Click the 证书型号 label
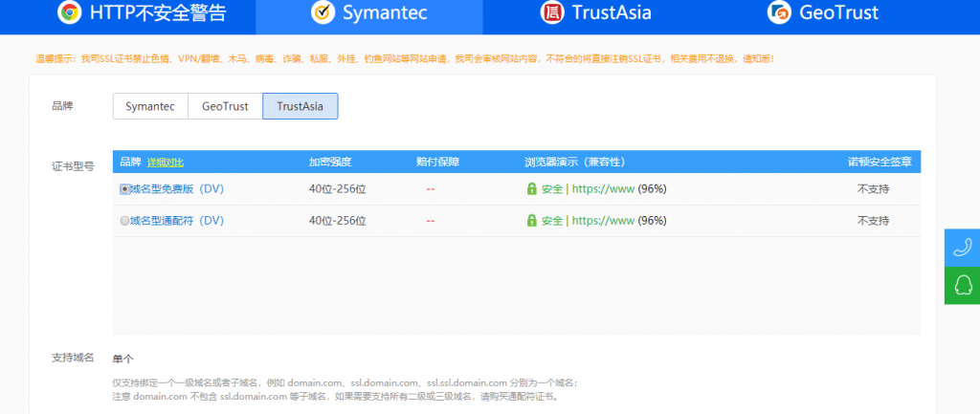Screen dimensions: 980x414 pyautogui.click(x=73, y=166)
